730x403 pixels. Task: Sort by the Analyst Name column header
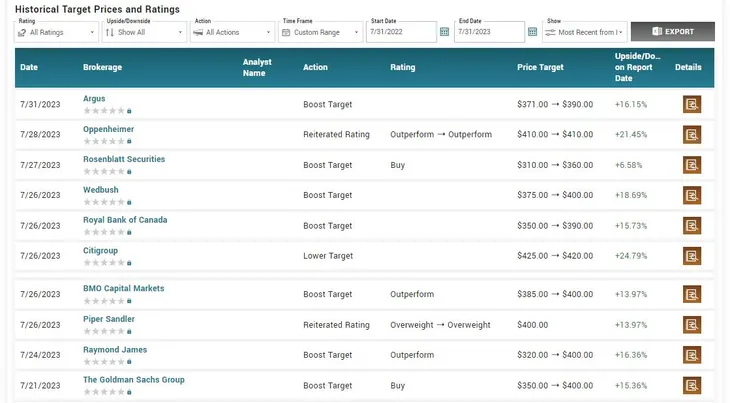pos(257,67)
